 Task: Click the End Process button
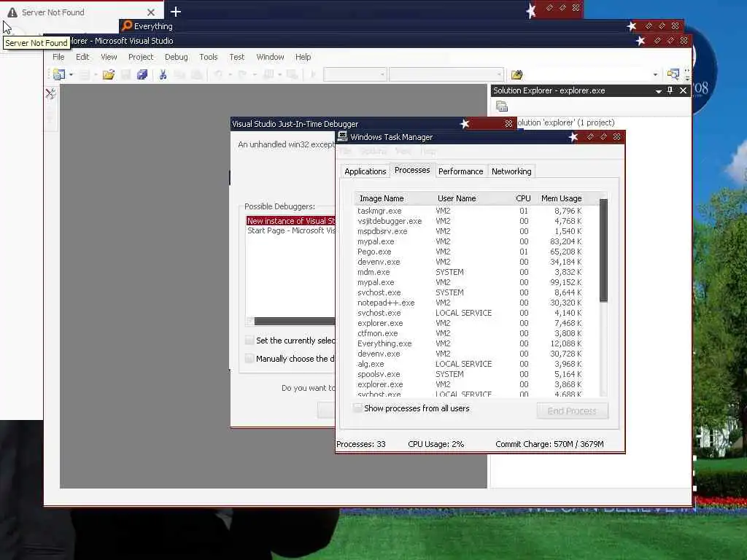[x=572, y=411]
